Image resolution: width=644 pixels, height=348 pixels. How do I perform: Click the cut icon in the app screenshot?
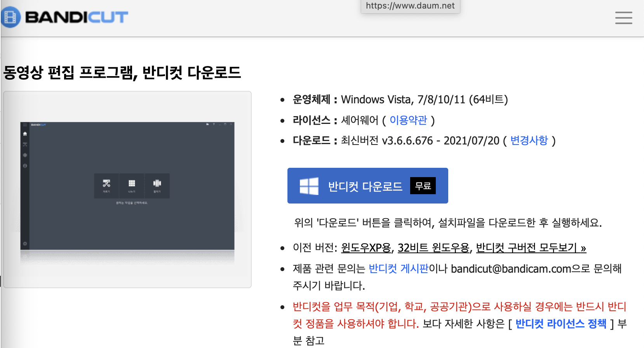[x=106, y=183]
